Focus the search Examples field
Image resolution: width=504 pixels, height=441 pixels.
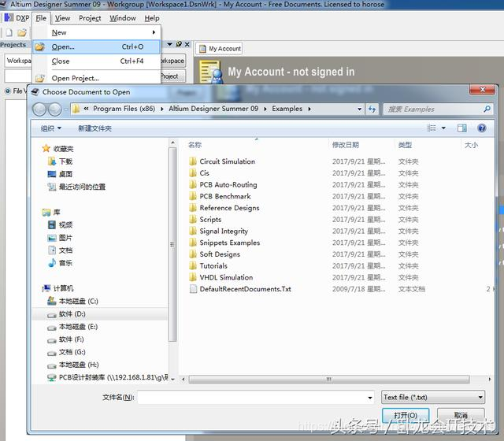(434, 109)
